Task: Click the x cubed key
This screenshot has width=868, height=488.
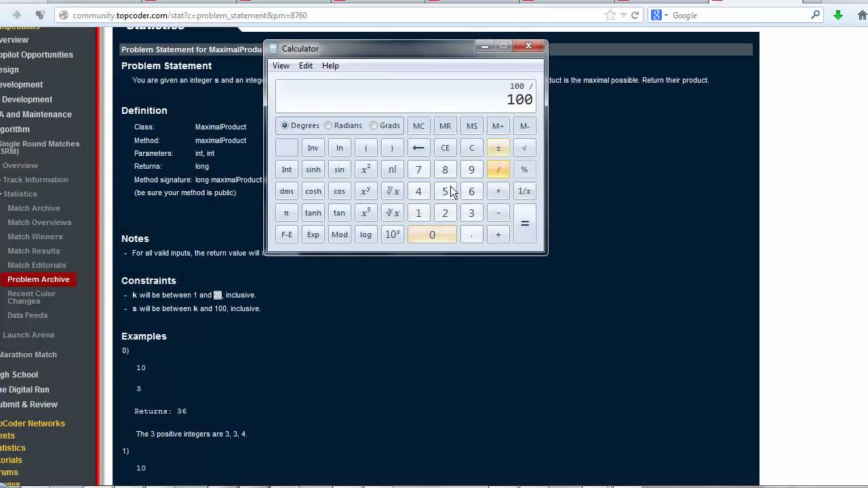Action: tap(366, 213)
